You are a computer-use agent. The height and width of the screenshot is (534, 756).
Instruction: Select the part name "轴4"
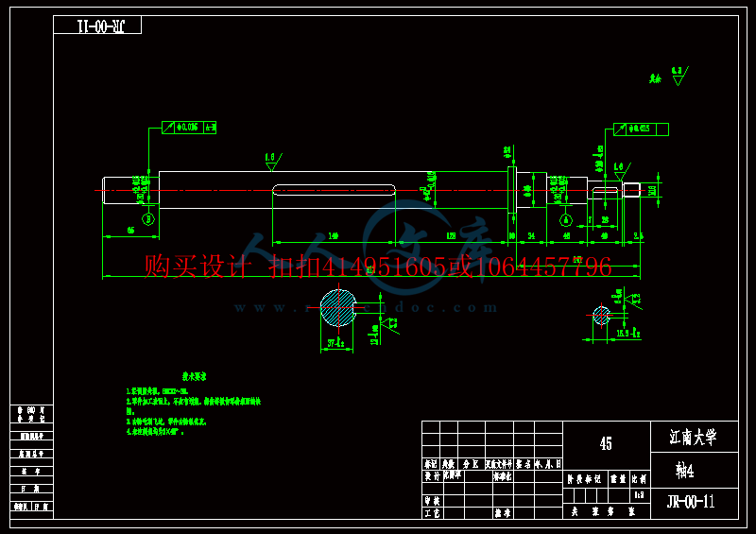pyautogui.click(x=684, y=470)
